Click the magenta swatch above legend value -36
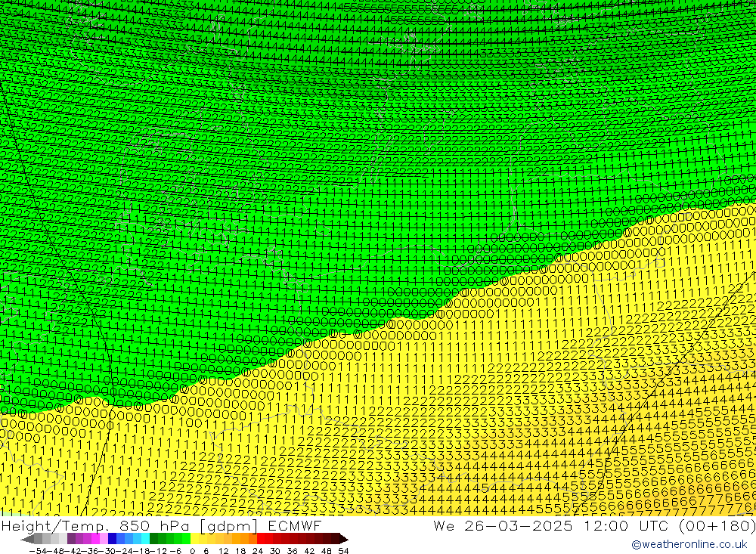This screenshot has width=756, height=554. click(95, 539)
